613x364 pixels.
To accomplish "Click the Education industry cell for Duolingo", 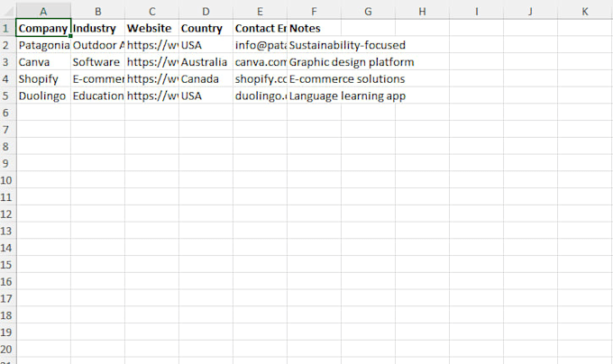I will click(97, 96).
